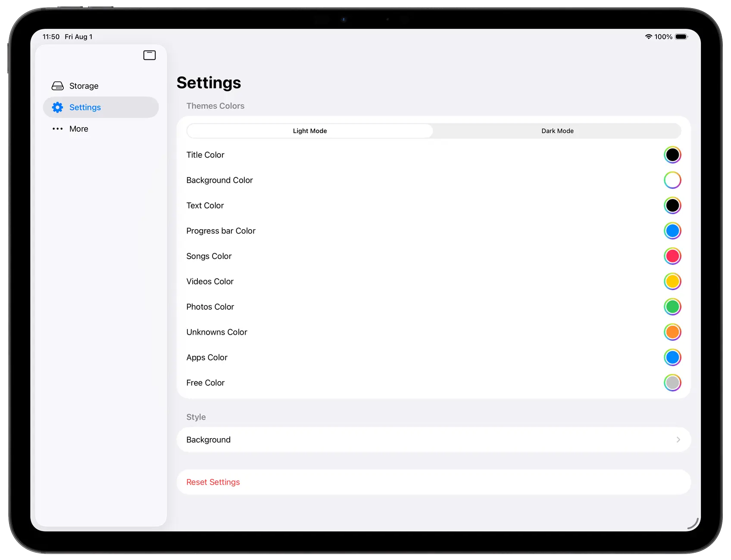This screenshot has width=731, height=560.
Task: Open the Songs Color picker
Action: 672,256
